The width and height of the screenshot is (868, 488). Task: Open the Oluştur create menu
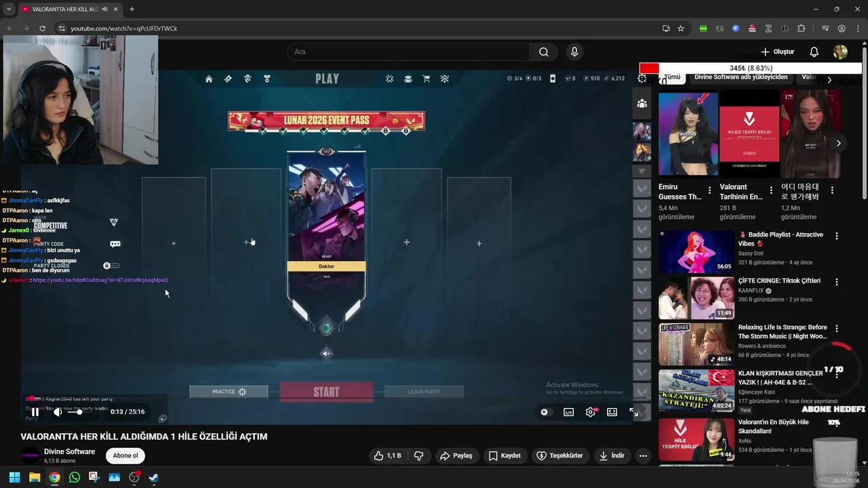[777, 52]
